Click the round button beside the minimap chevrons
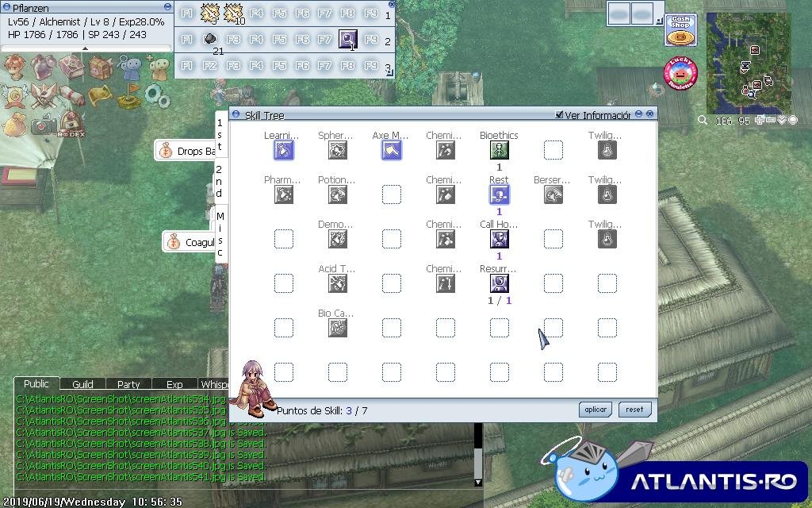Image resolution: width=812 pixels, height=508 pixels. coord(792,121)
